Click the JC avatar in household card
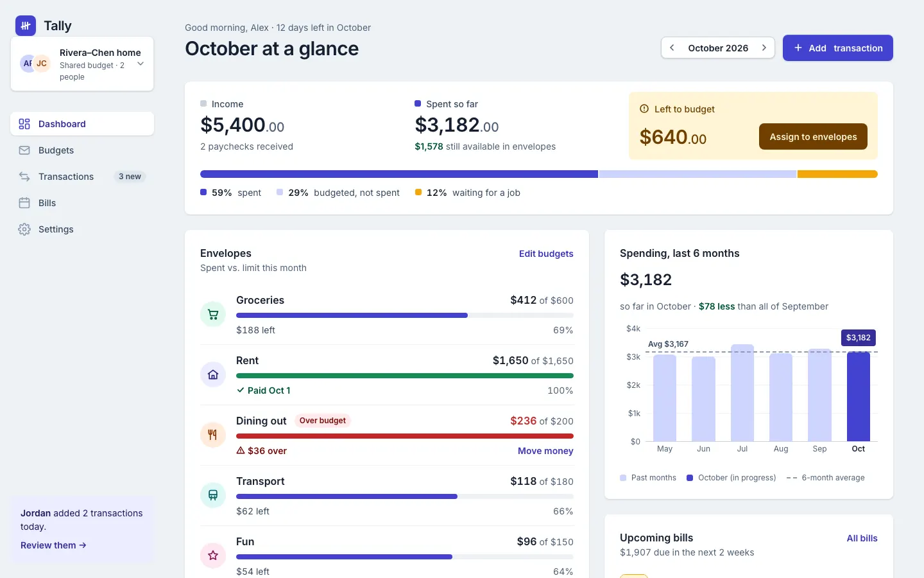 [x=42, y=64]
